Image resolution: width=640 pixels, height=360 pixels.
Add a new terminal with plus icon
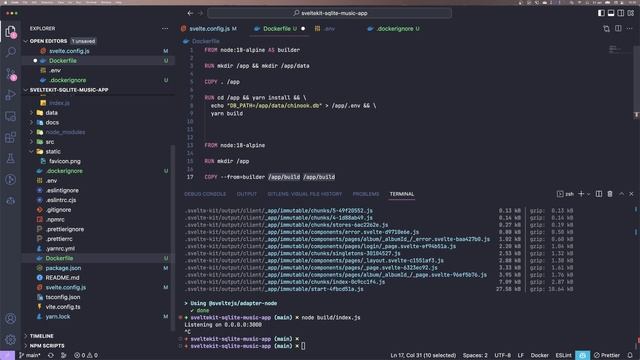(581, 194)
